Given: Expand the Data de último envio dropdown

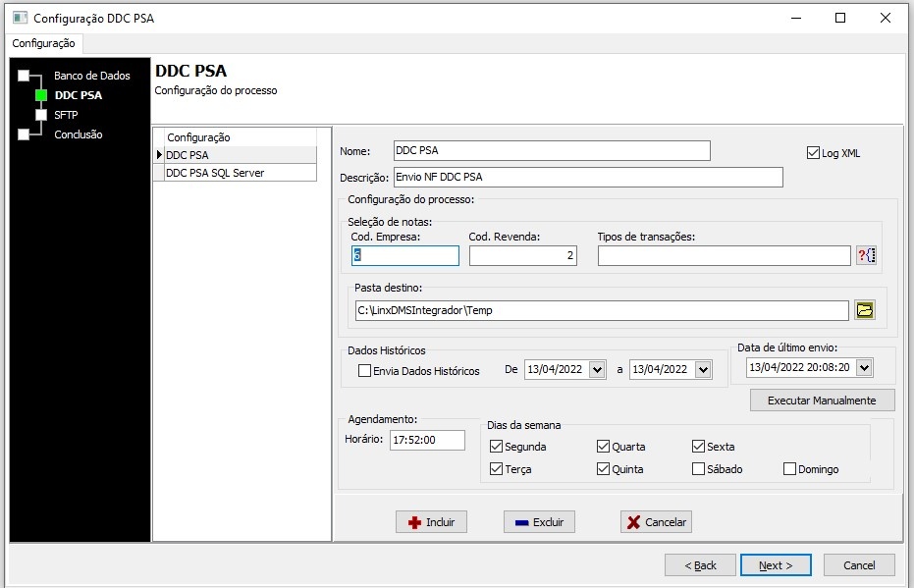Looking at the screenshot, I should (x=863, y=367).
